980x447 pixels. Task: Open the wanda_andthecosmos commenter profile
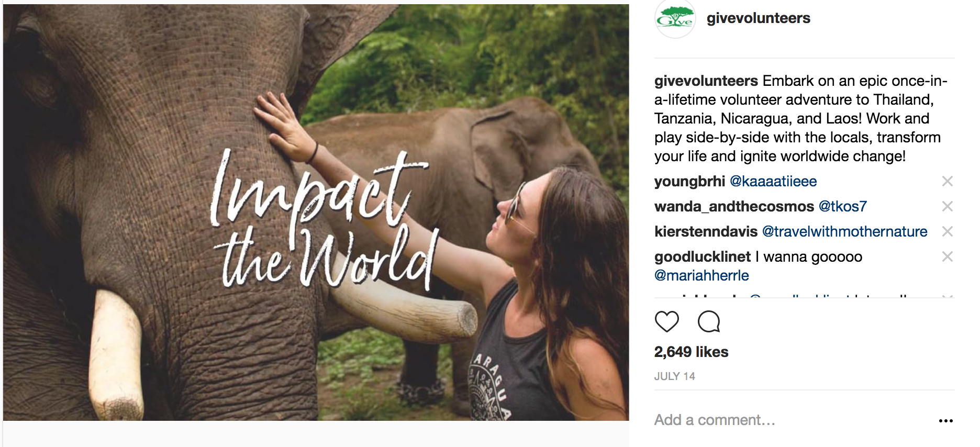pos(734,207)
